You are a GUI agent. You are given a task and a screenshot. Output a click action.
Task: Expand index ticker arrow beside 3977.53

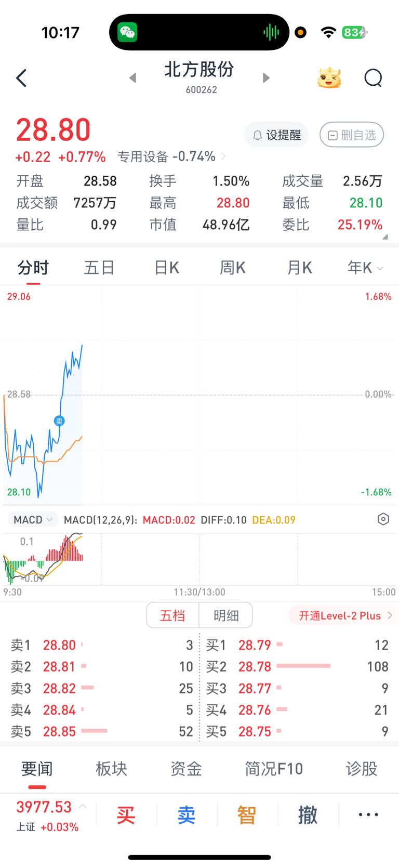click(x=83, y=807)
